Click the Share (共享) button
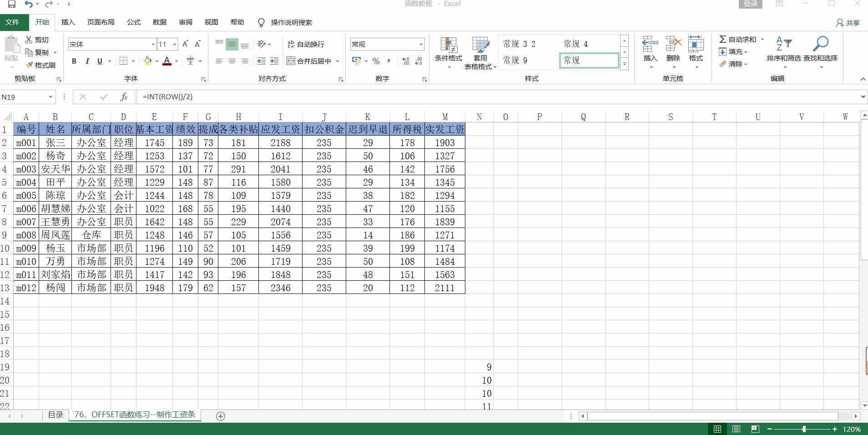This screenshot has width=868, height=435. (x=848, y=23)
